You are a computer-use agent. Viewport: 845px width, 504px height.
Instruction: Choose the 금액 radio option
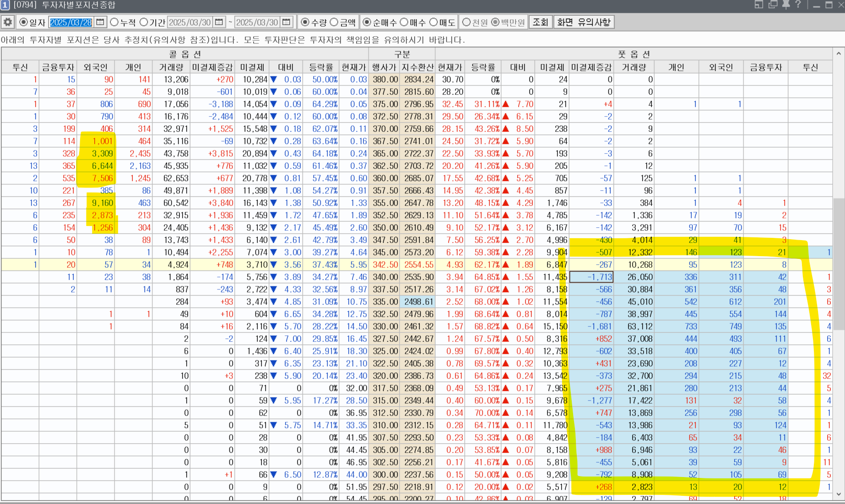pos(335,22)
